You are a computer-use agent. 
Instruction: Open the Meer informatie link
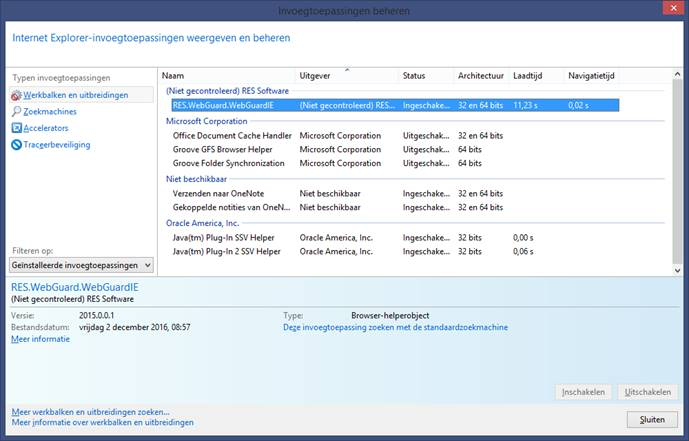40,339
